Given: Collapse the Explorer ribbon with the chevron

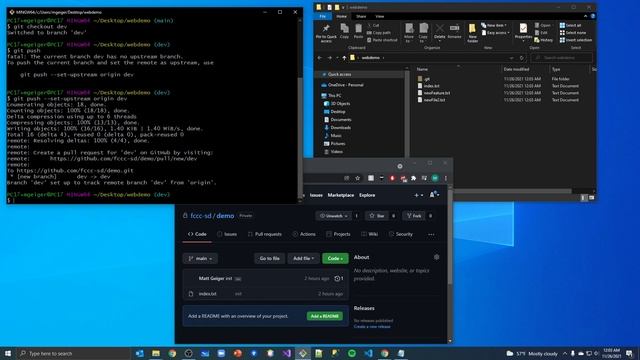Looking at the screenshot, I should tap(585, 16).
